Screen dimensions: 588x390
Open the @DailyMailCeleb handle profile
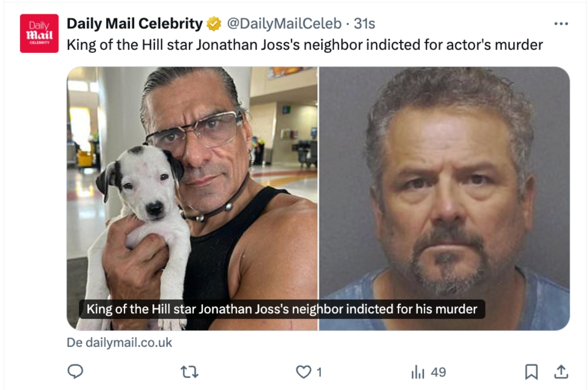point(284,24)
